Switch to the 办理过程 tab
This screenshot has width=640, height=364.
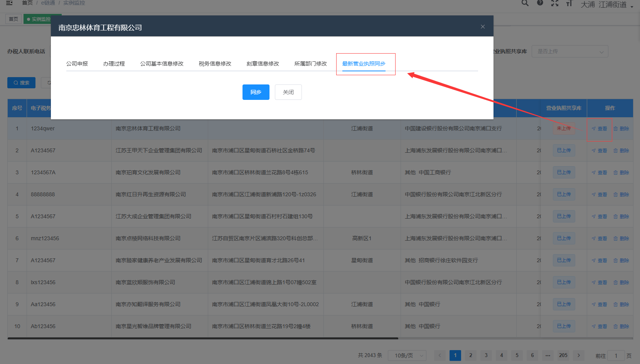click(114, 64)
